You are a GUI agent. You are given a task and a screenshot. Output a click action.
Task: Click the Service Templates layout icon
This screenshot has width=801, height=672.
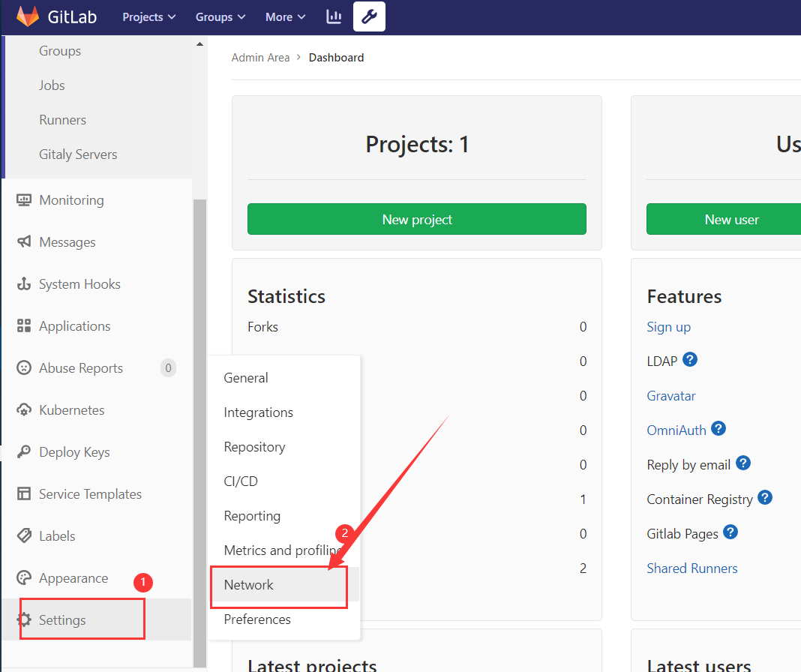click(24, 493)
